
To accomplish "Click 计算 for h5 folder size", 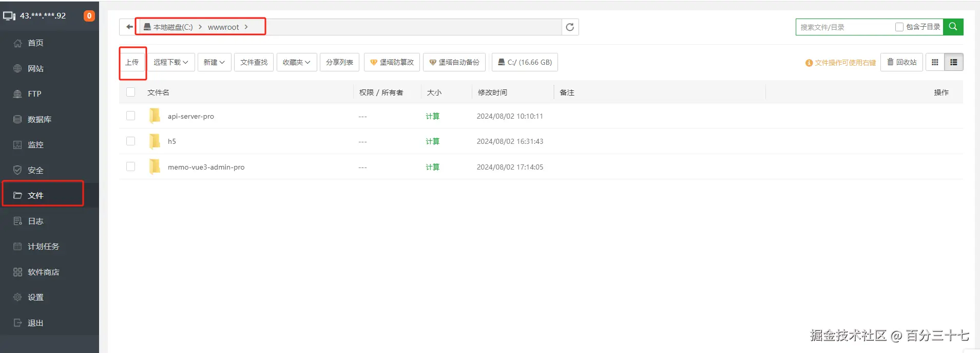I will pyautogui.click(x=432, y=141).
